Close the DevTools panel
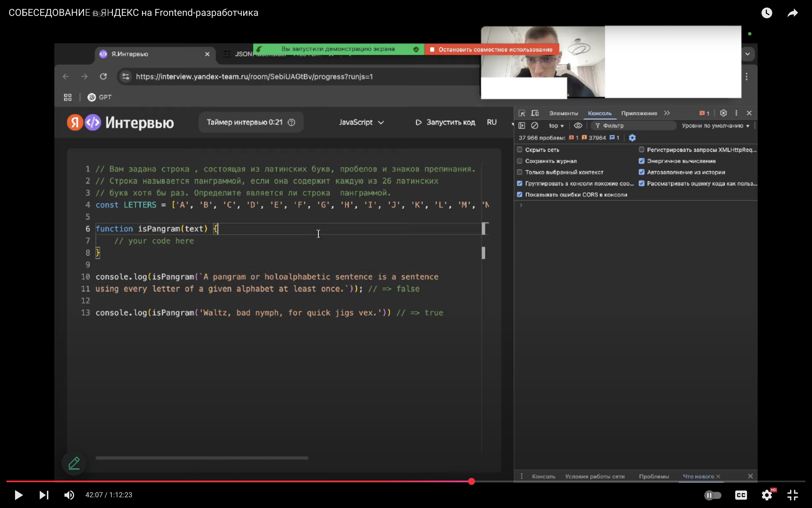The width and height of the screenshot is (812, 508). point(749,113)
